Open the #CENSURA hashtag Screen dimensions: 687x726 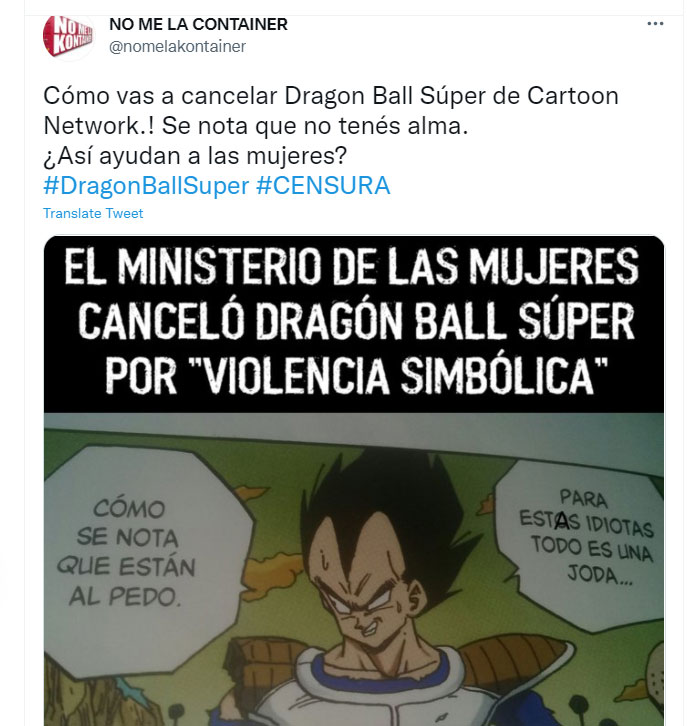point(323,186)
